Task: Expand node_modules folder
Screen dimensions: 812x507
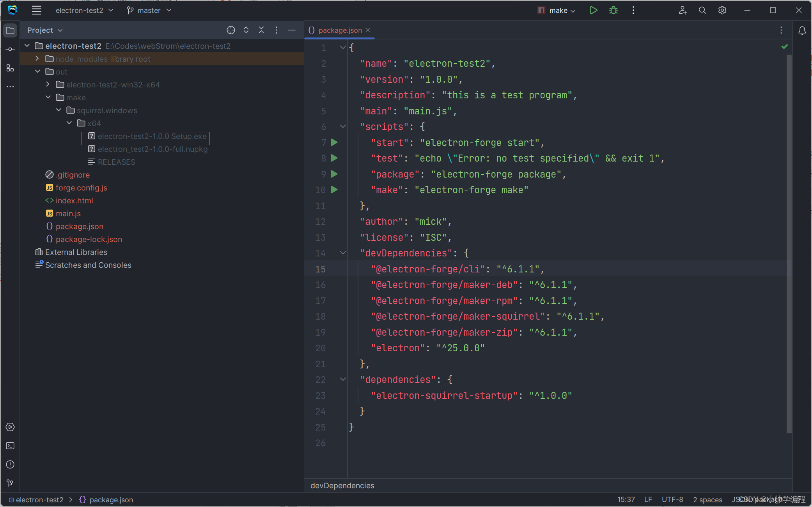Action: [x=37, y=59]
